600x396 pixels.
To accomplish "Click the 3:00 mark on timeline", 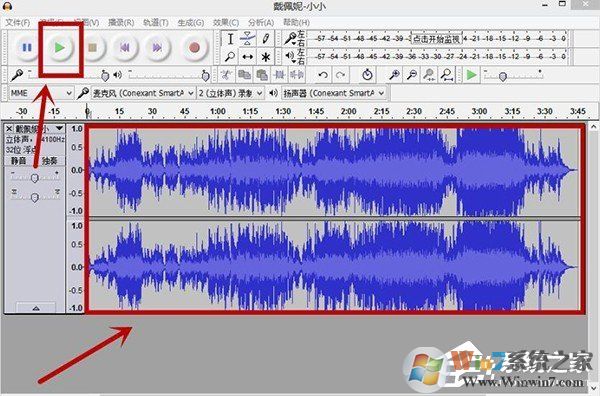I will [x=479, y=111].
